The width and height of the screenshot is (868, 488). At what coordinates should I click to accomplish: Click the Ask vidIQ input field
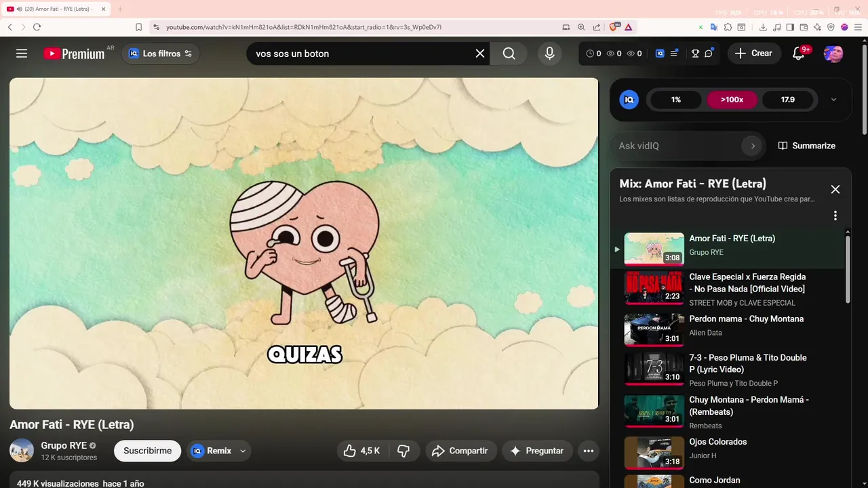click(x=678, y=146)
